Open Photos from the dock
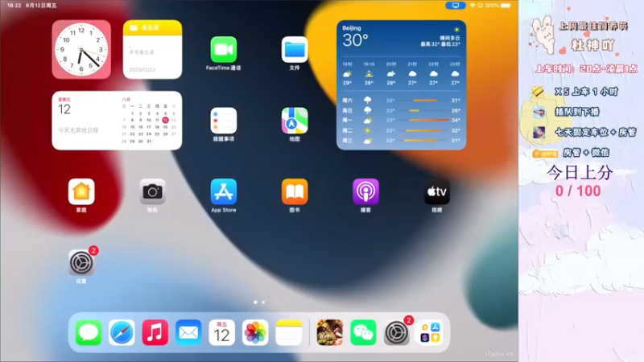644x362 pixels. point(255,332)
